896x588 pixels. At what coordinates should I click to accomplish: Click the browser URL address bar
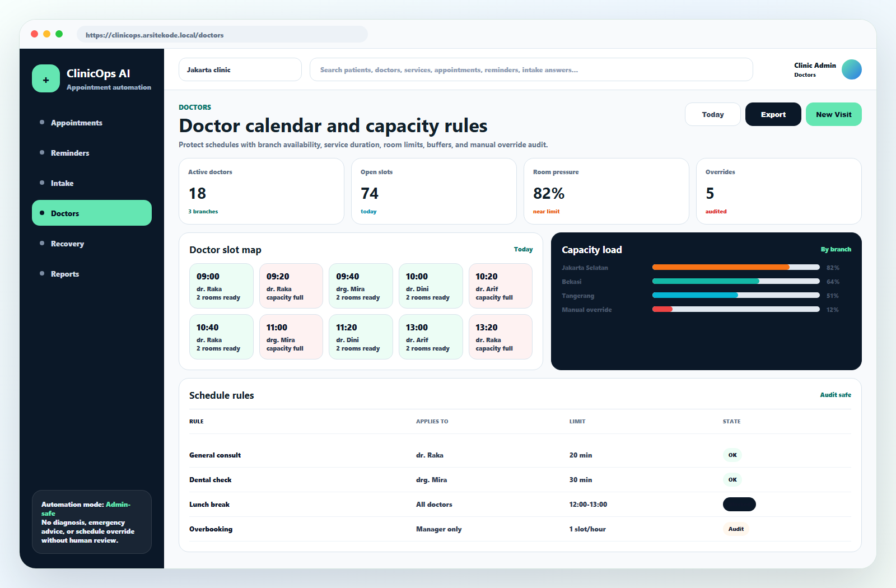222,35
